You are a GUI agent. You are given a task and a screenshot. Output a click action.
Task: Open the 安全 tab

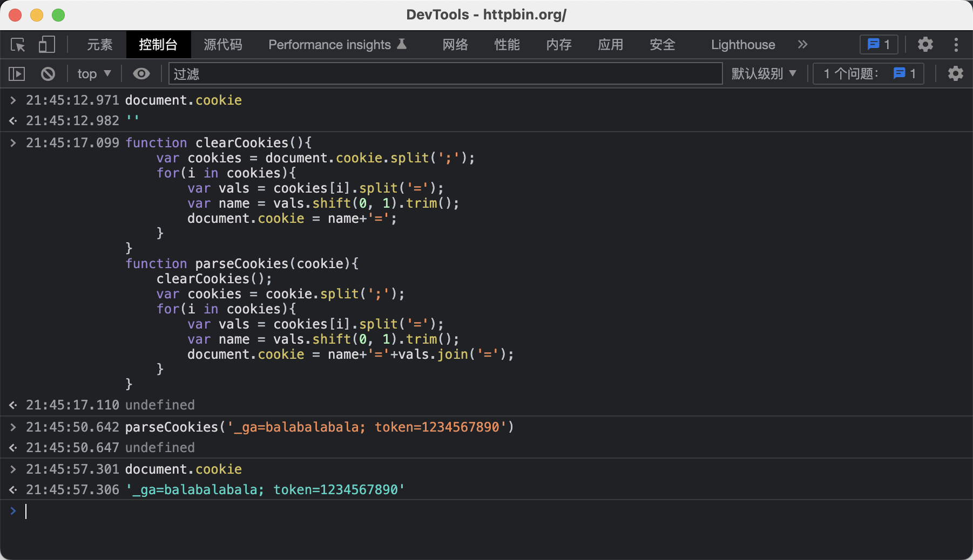[x=663, y=45]
